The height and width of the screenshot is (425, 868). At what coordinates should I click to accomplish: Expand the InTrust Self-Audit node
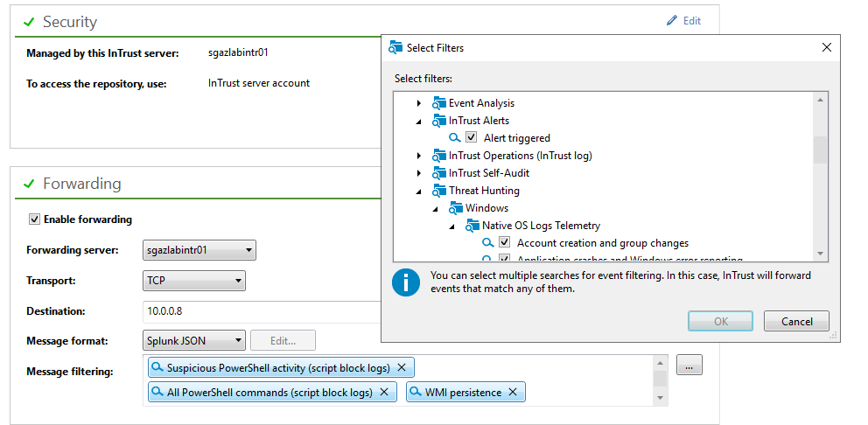click(419, 173)
